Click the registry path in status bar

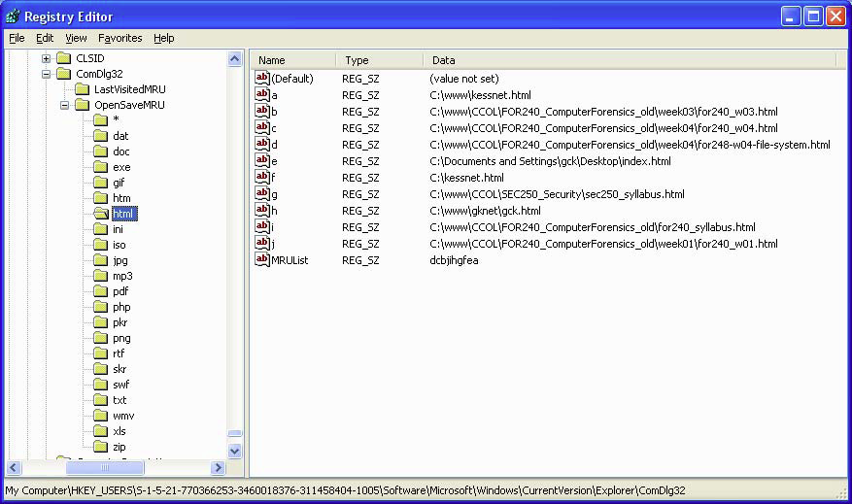click(345, 490)
